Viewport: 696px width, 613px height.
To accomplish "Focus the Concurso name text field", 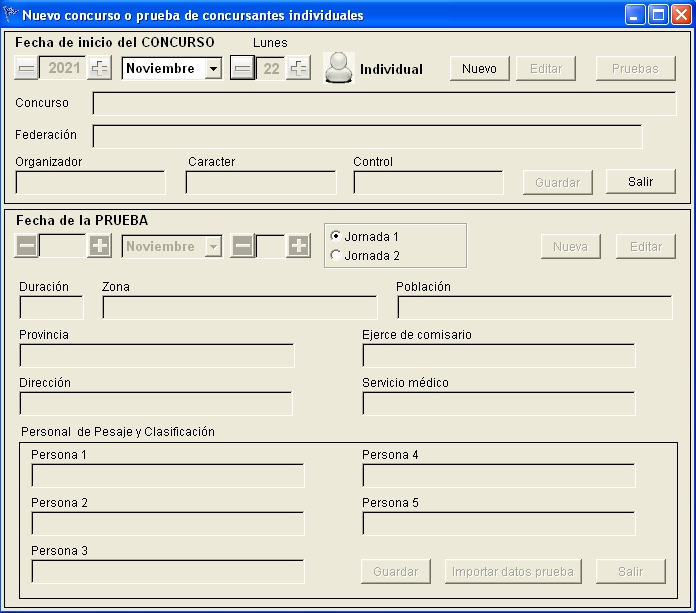I will 384,104.
